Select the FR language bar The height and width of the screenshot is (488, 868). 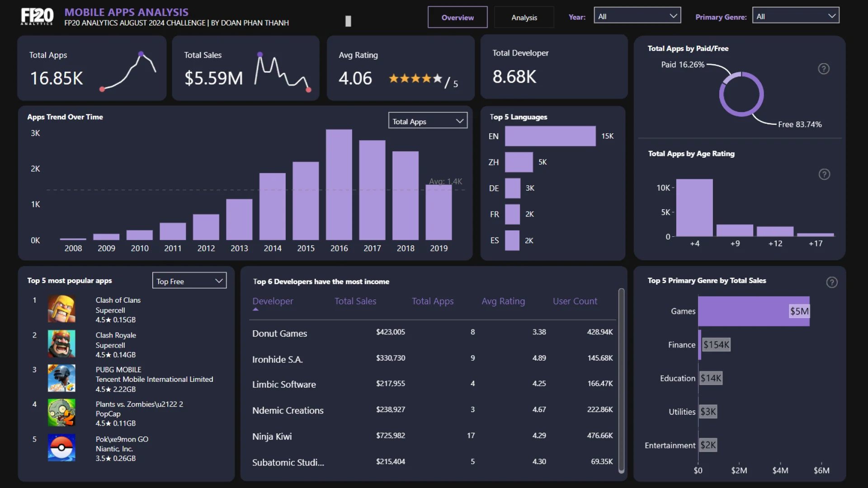pos(512,214)
